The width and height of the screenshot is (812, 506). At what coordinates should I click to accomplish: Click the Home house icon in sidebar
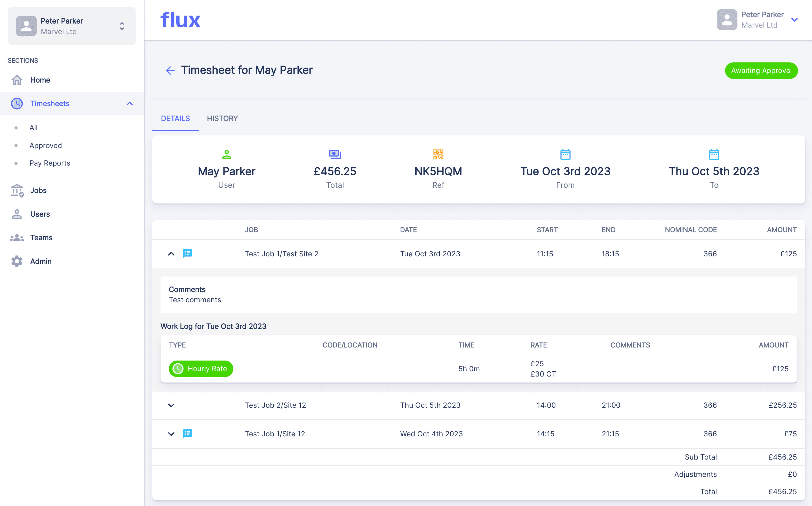17,80
